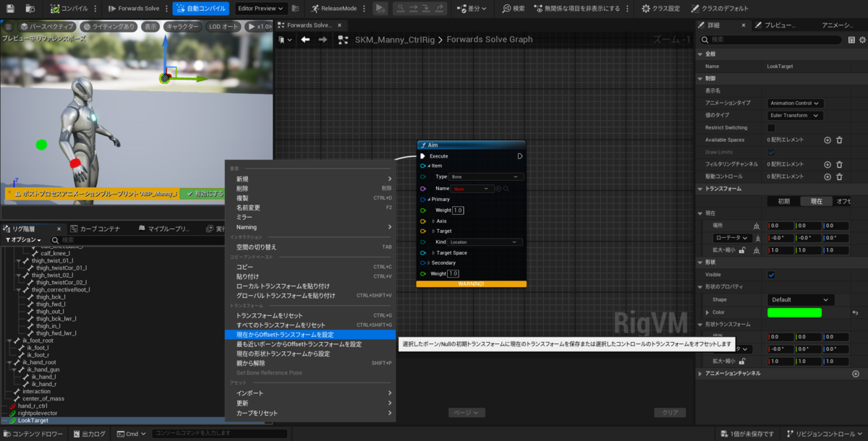
Task: Toggle the Visible checkbox in details panel
Action: coord(771,274)
